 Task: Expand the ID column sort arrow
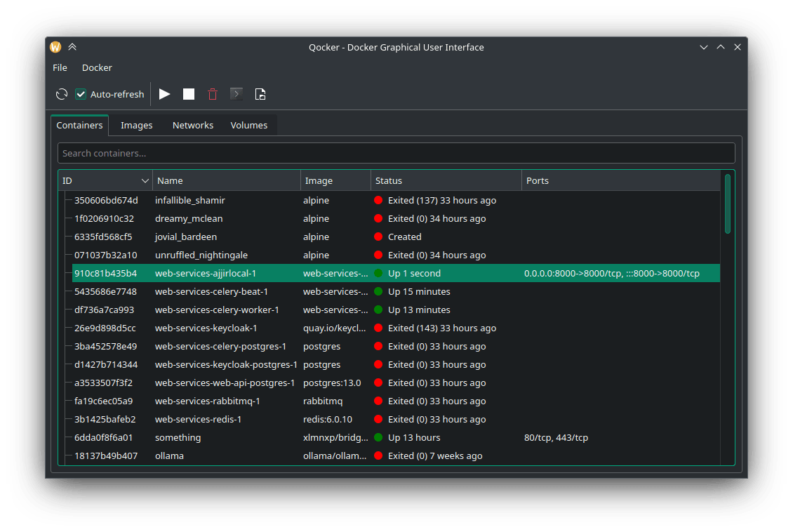[x=145, y=181]
